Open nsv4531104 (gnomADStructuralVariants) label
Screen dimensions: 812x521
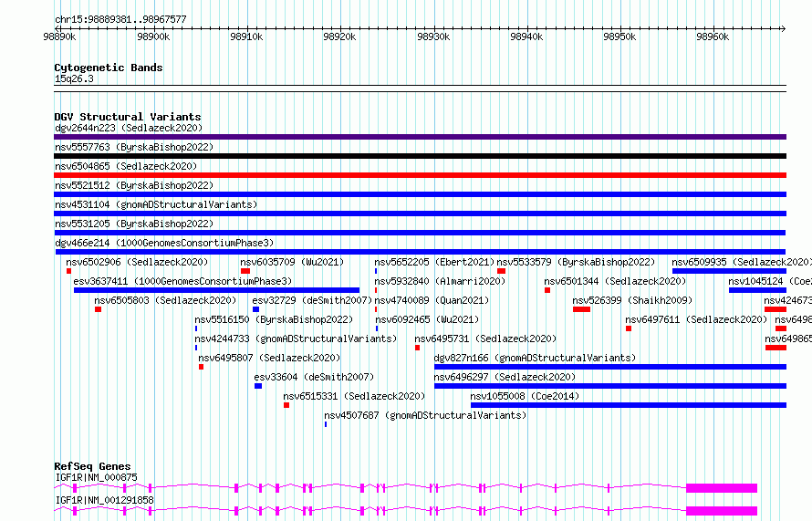point(156,204)
